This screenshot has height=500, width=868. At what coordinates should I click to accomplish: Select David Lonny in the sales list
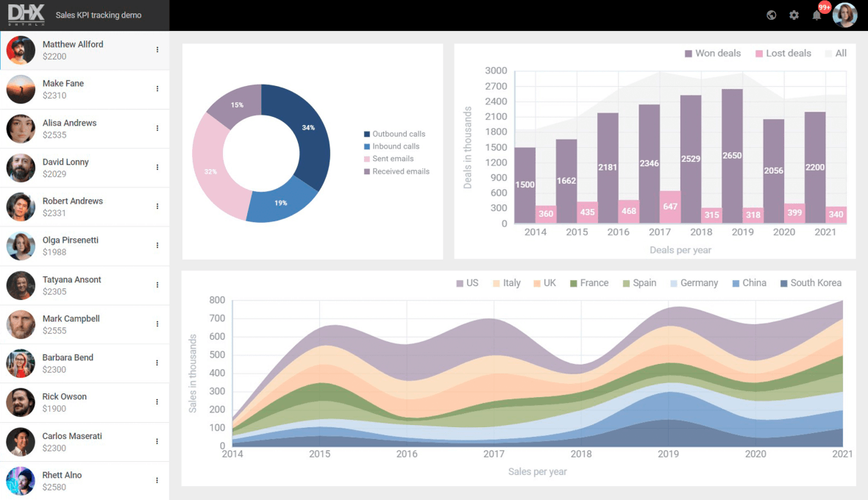[74, 168]
